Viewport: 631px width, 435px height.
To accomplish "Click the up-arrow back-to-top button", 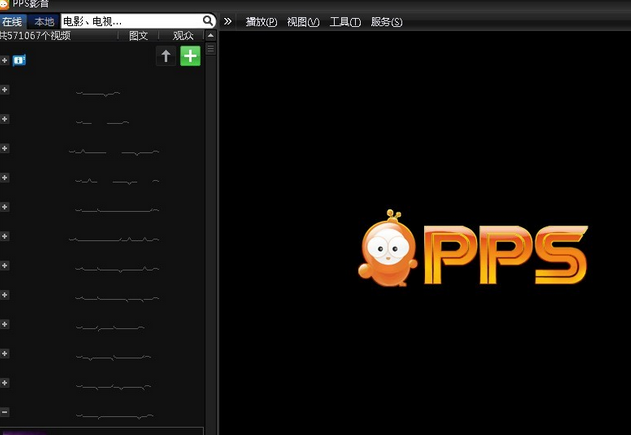I will [166, 56].
